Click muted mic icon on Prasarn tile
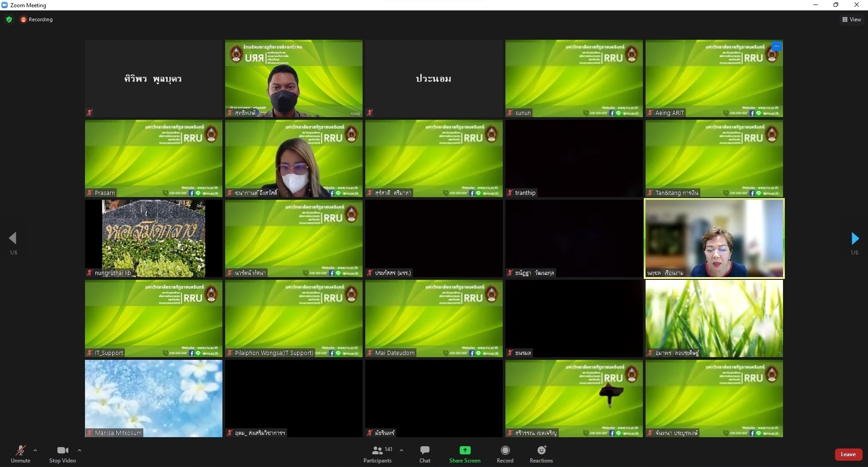The image size is (868, 467). (x=90, y=193)
